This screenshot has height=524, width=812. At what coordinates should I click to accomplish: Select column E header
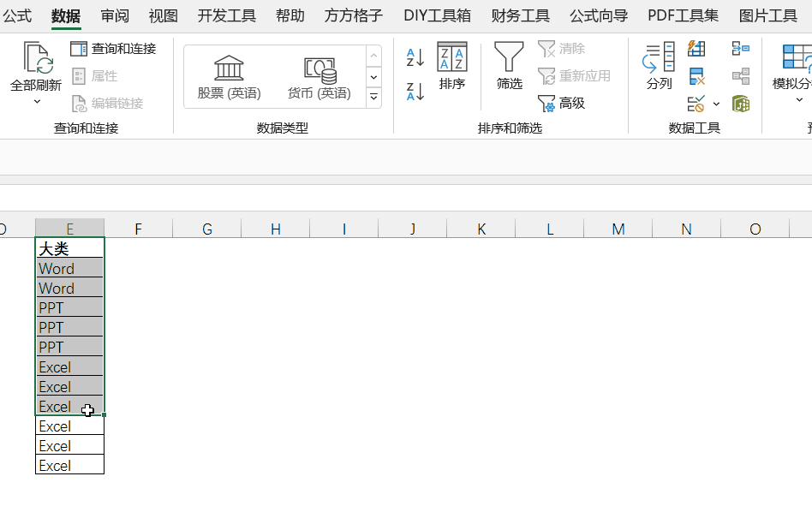tap(70, 229)
